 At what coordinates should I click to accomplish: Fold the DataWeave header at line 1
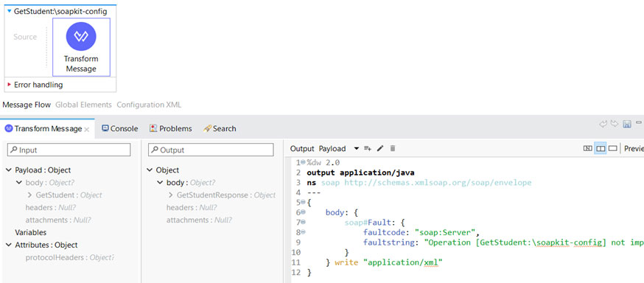pyautogui.click(x=303, y=162)
